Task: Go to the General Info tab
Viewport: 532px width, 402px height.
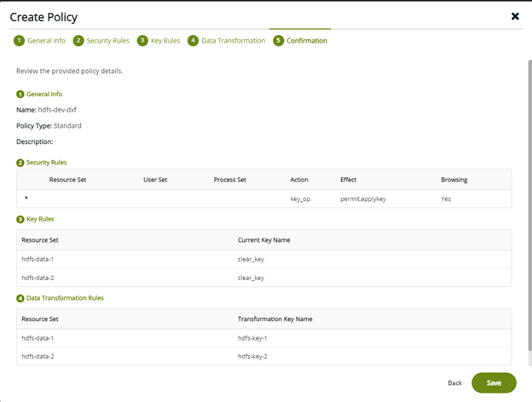Action: (x=46, y=40)
